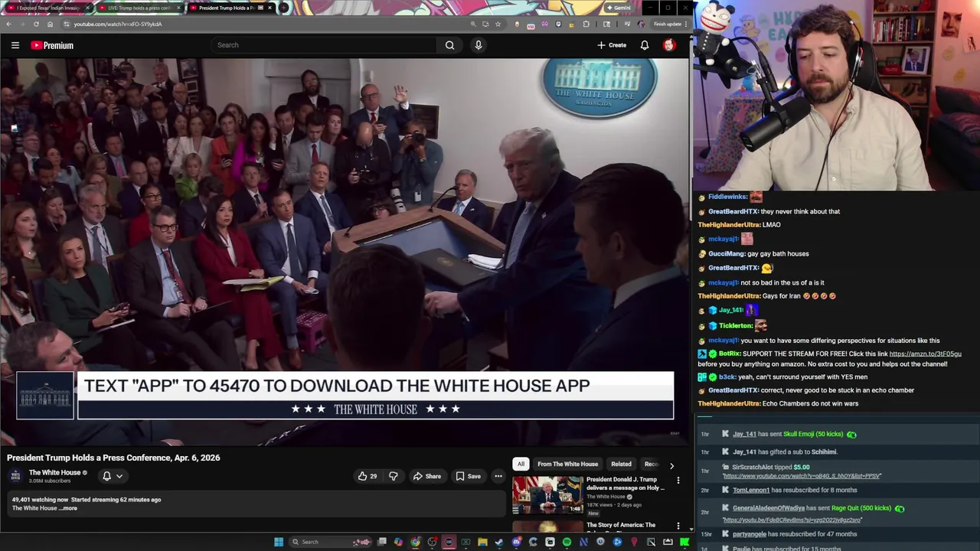980x551 pixels.
Task: Like the press conference video
Action: [x=367, y=476]
